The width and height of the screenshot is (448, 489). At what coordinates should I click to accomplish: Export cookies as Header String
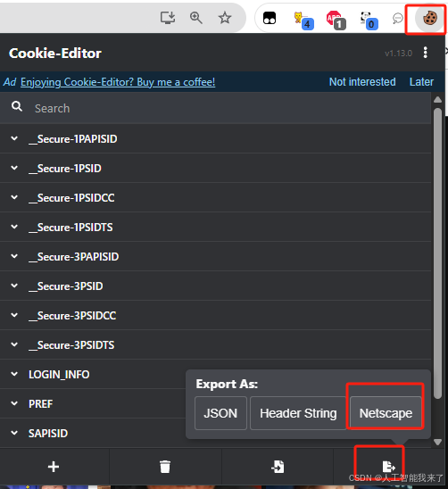coord(298,413)
